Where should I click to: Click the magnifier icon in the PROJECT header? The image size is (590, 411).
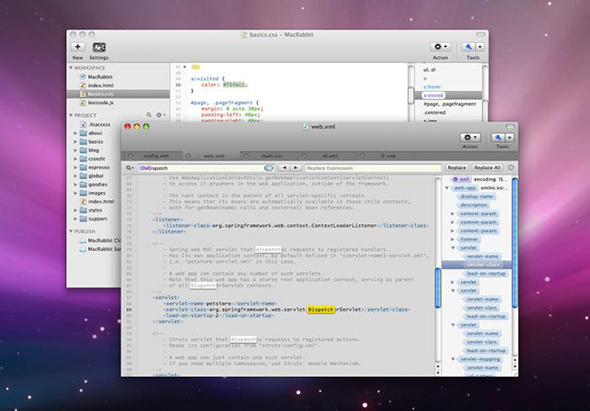(x=149, y=115)
